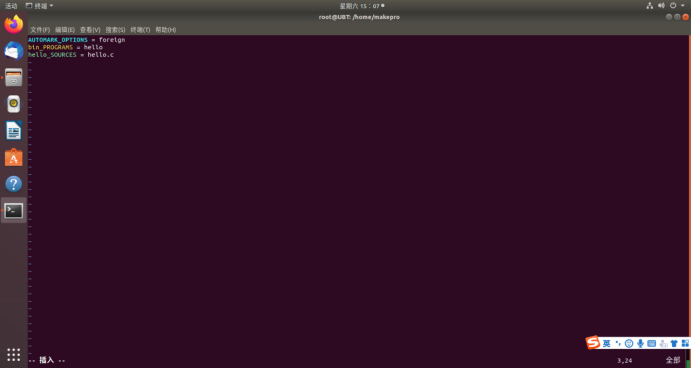Image resolution: width=691 pixels, height=368 pixels.
Task: Click the 全部 status text
Action: 673,360
